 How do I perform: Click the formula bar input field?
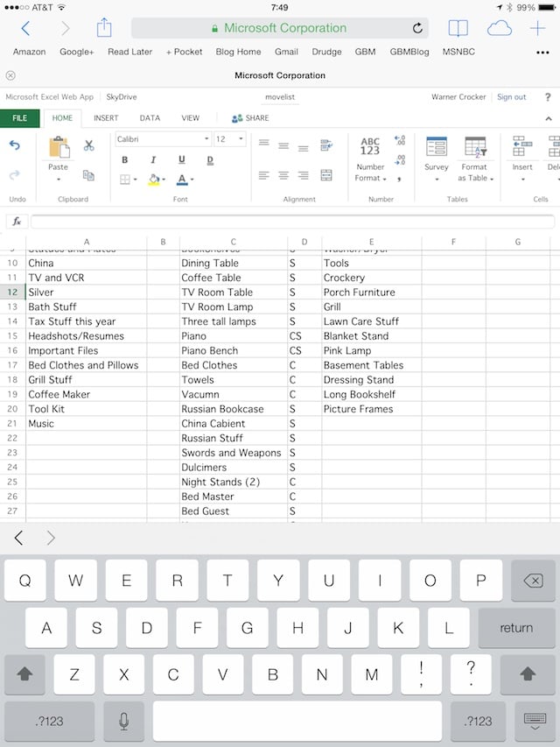pyautogui.click(x=292, y=221)
